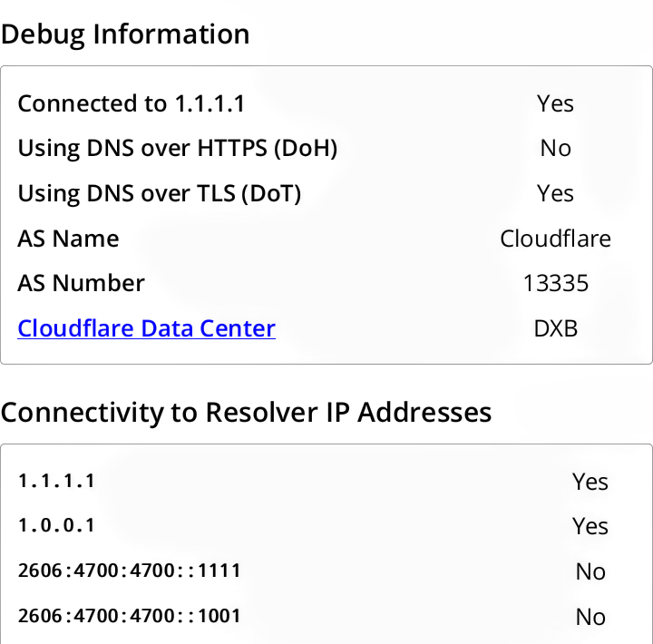This screenshot has height=644, width=653.
Task: Click the Connectivity to Resolver IP Addresses heading
Action: click(246, 413)
